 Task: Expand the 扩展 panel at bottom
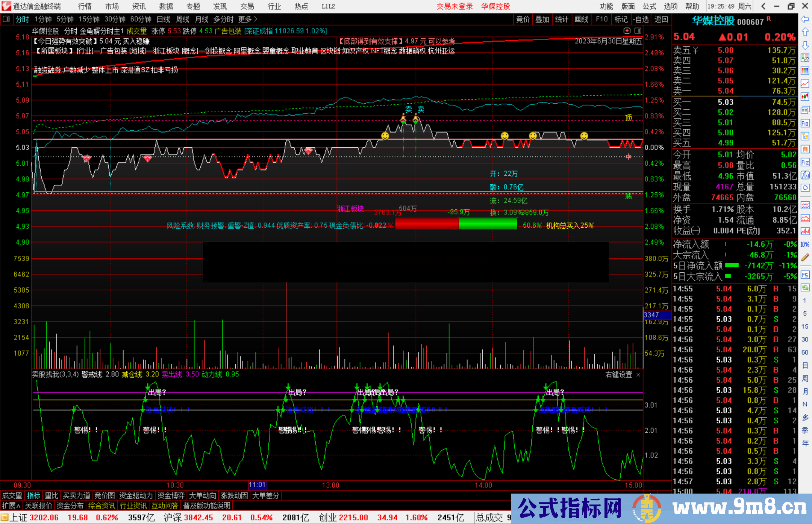pyautogui.click(x=11, y=506)
